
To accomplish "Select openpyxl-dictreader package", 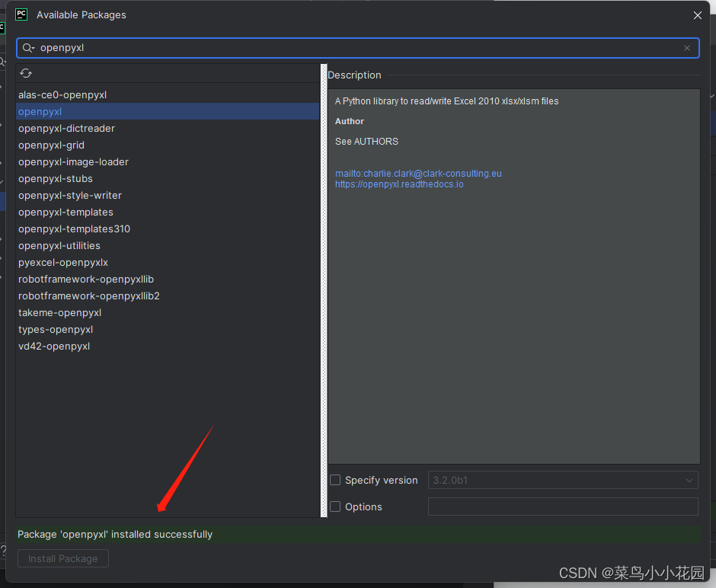I will click(x=168, y=128).
